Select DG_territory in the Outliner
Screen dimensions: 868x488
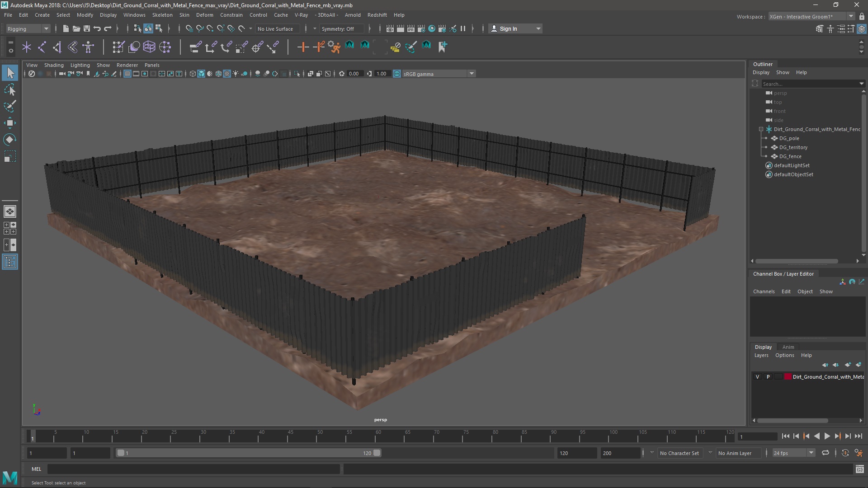click(x=793, y=147)
